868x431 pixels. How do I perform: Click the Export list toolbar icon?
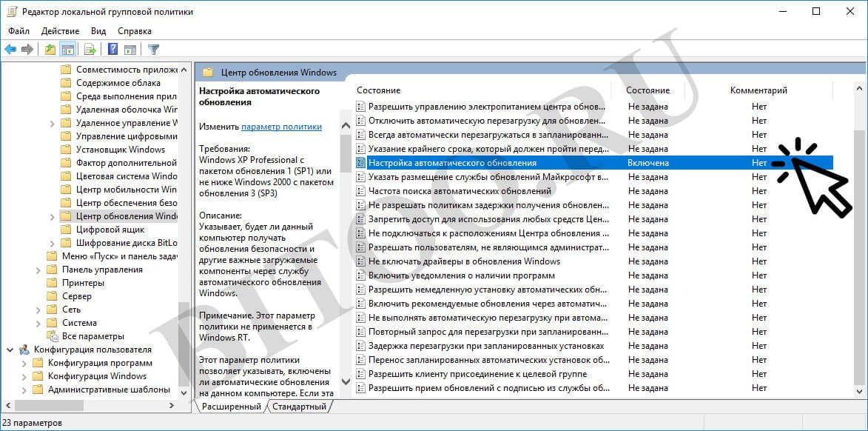coord(90,50)
